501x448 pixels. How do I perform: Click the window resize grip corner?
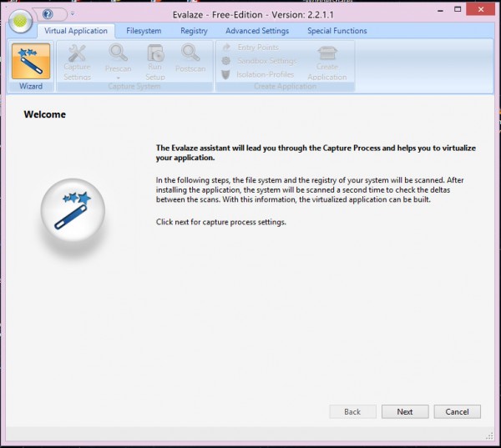point(489,436)
